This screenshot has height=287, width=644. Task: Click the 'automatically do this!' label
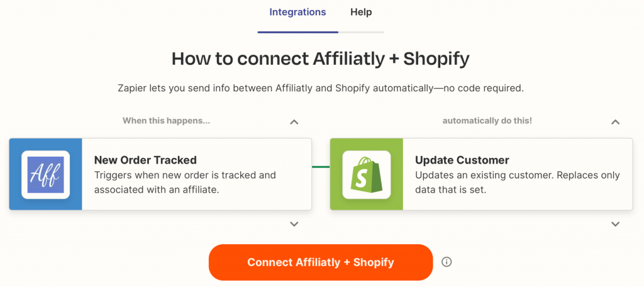487,121
